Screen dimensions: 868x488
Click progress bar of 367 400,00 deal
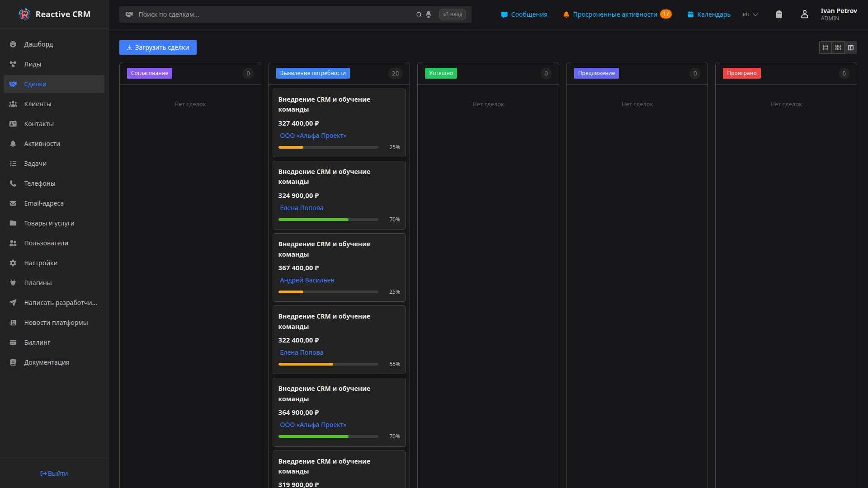(328, 292)
